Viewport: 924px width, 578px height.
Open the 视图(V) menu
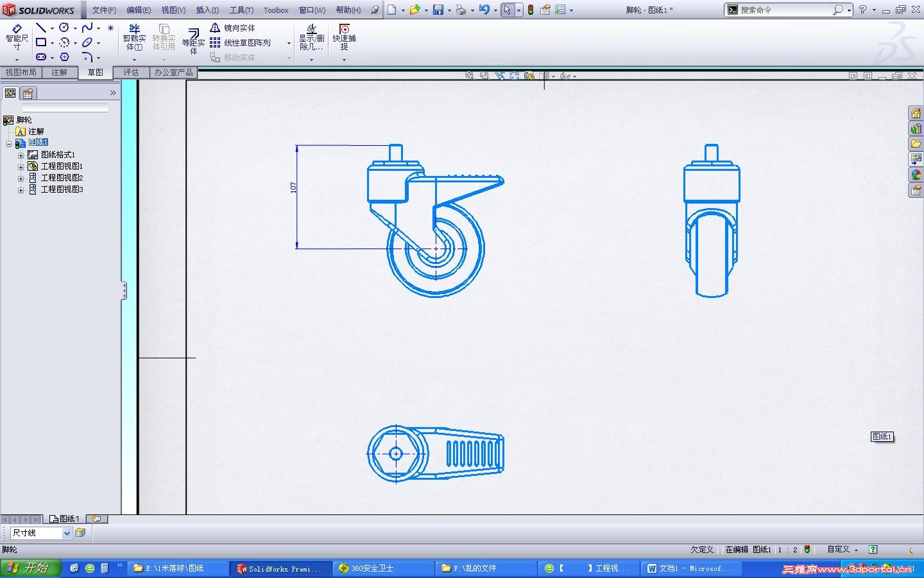[x=173, y=10]
